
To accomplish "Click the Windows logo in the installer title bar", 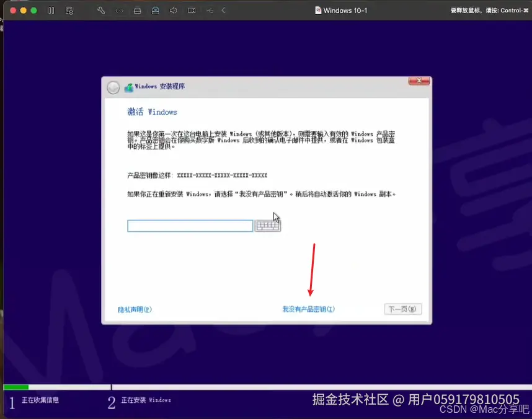I will tap(129, 87).
